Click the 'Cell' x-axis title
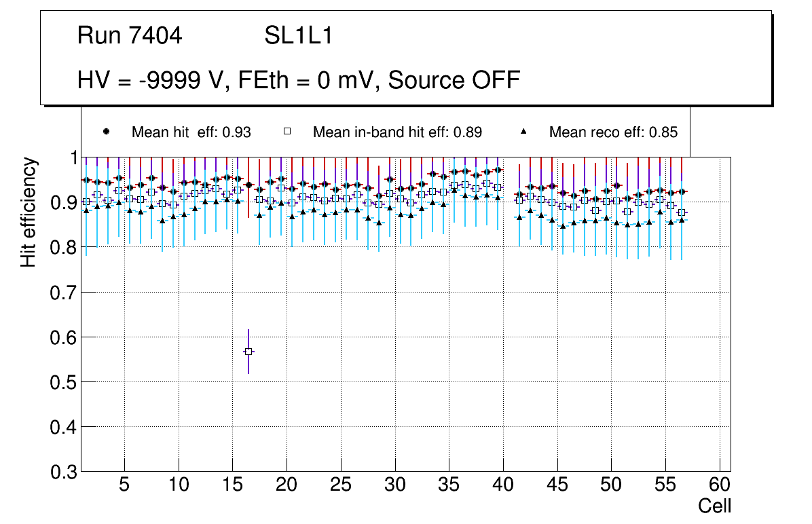812x524 pixels. tap(714, 506)
